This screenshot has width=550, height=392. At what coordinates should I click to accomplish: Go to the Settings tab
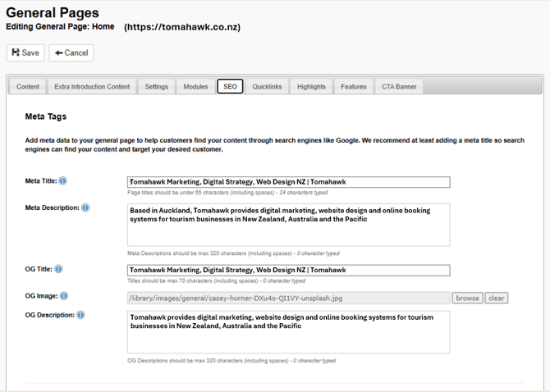[156, 86]
